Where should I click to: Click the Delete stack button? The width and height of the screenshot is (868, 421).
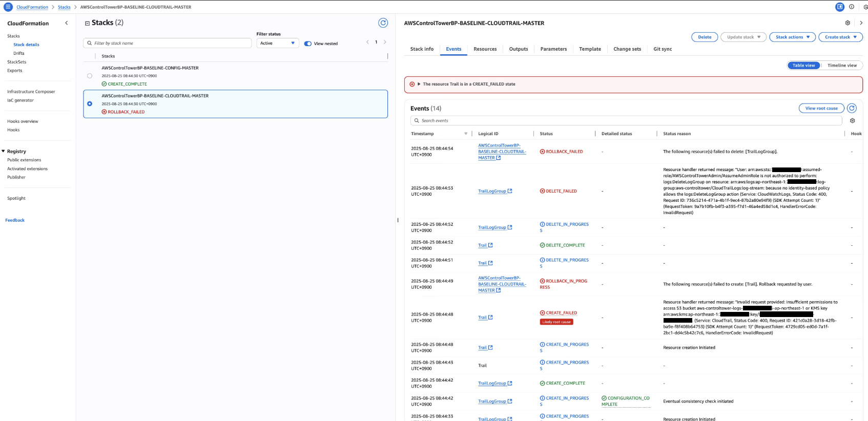(x=705, y=37)
